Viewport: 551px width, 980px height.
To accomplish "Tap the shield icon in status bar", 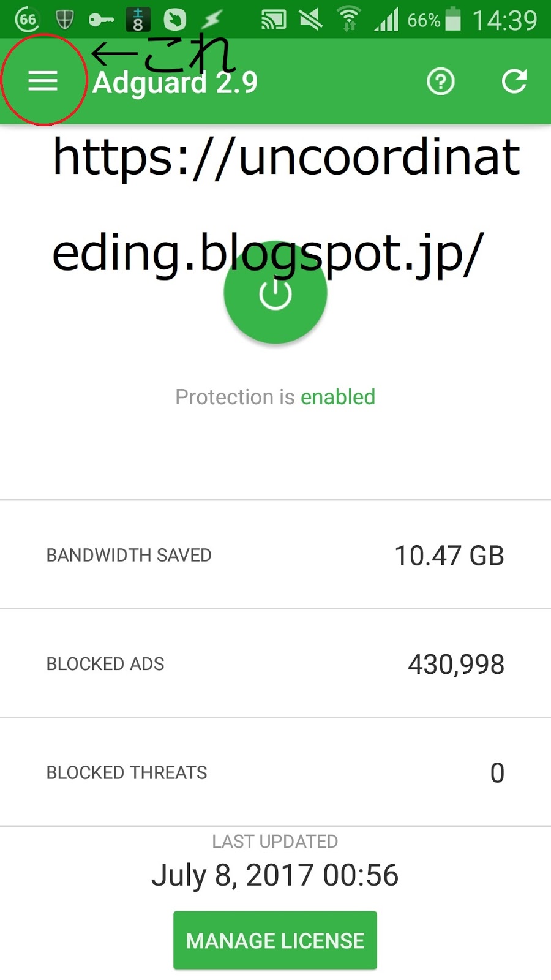I will point(64,20).
